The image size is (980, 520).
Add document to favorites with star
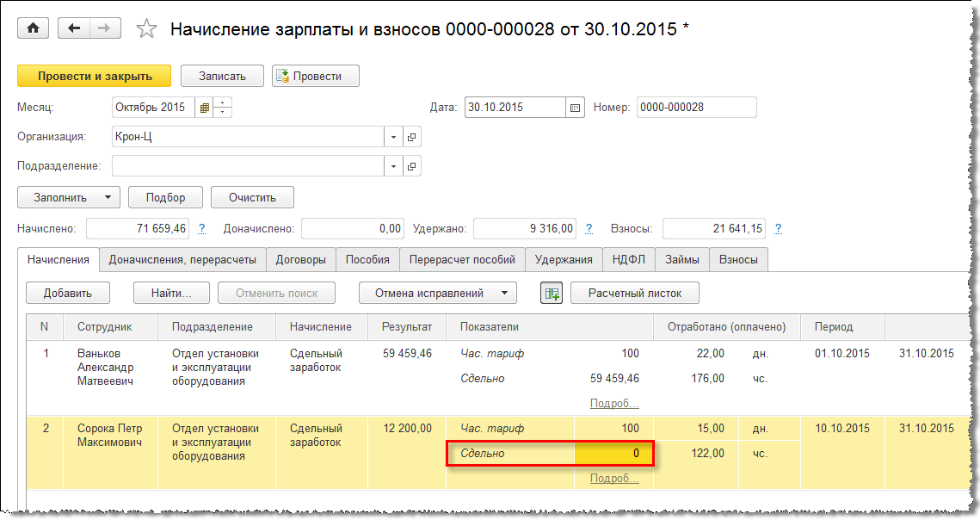tap(147, 29)
